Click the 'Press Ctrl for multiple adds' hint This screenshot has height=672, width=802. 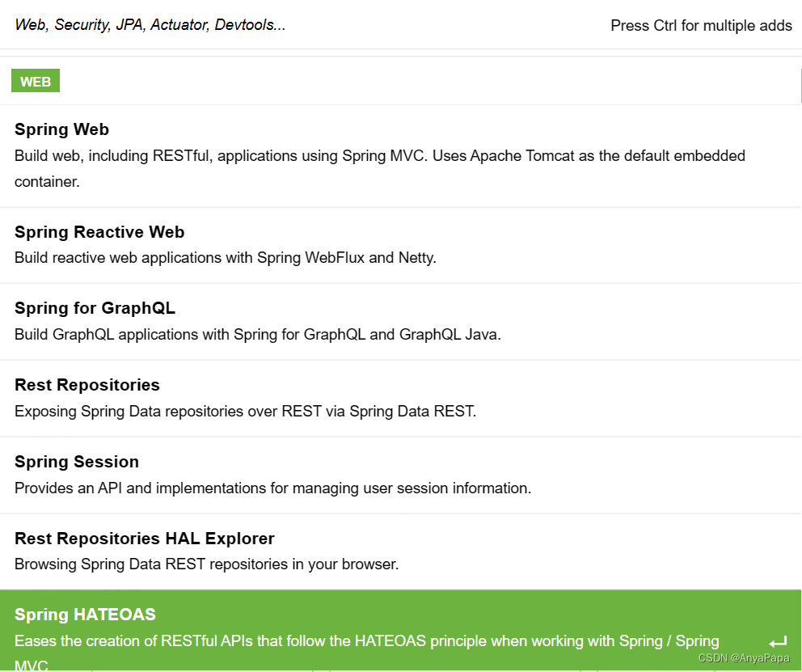(701, 26)
